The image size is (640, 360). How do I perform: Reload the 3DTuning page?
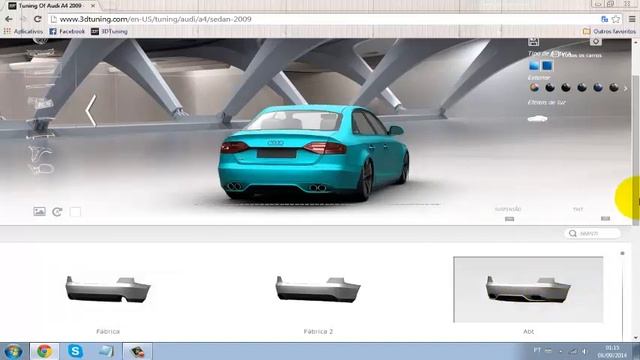coord(38,19)
